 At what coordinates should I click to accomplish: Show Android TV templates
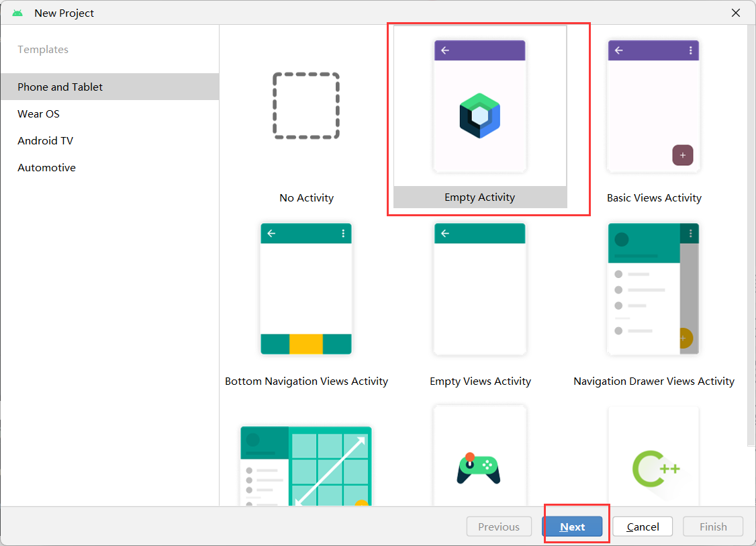click(110, 141)
